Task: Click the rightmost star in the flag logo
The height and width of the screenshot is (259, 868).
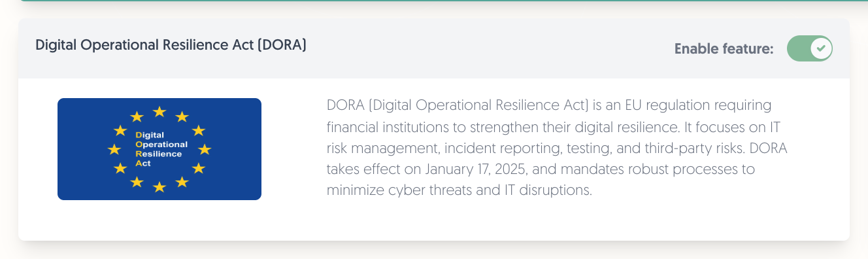Action: 205,150
